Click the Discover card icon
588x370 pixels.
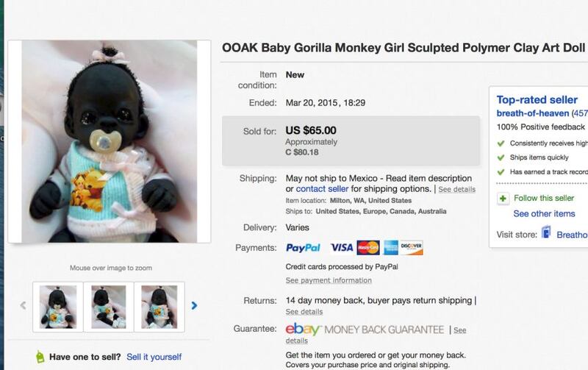(412, 248)
